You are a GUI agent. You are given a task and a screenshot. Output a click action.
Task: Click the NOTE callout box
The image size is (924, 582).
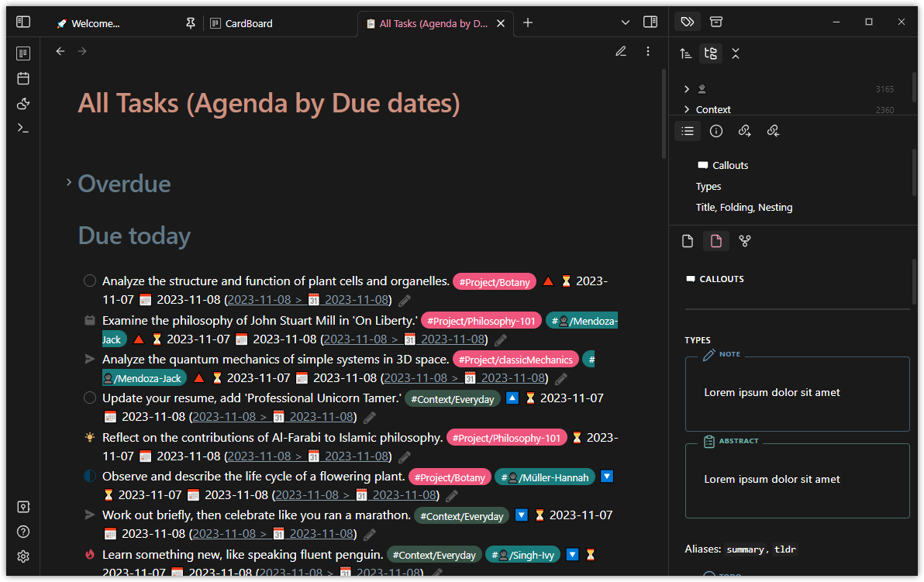[798, 392]
